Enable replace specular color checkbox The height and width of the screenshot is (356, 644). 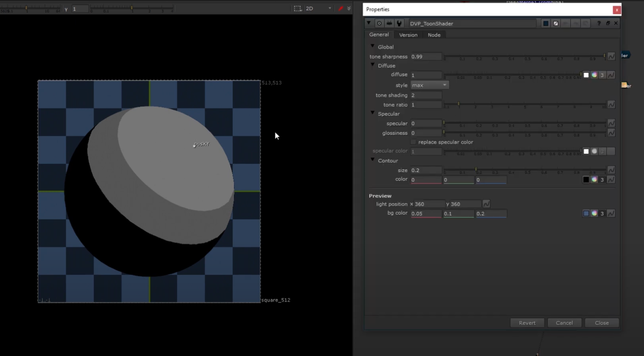[x=413, y=142]
